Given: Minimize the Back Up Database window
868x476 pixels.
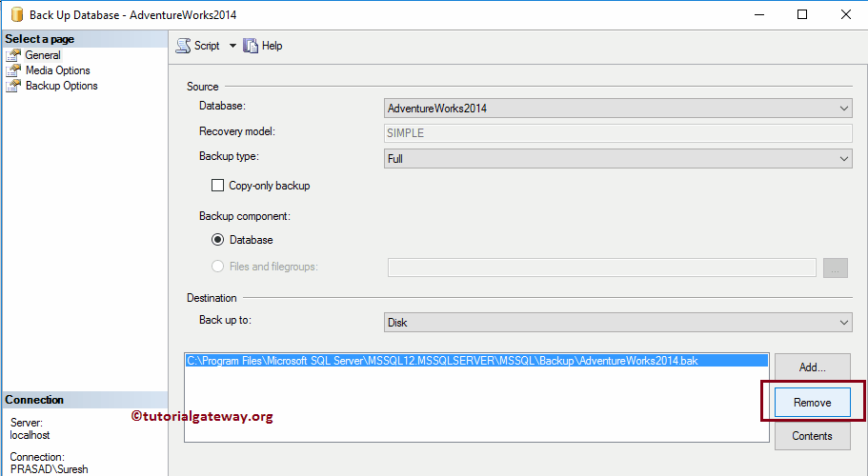Looking at the screenshot, I should tap(759, 15).
